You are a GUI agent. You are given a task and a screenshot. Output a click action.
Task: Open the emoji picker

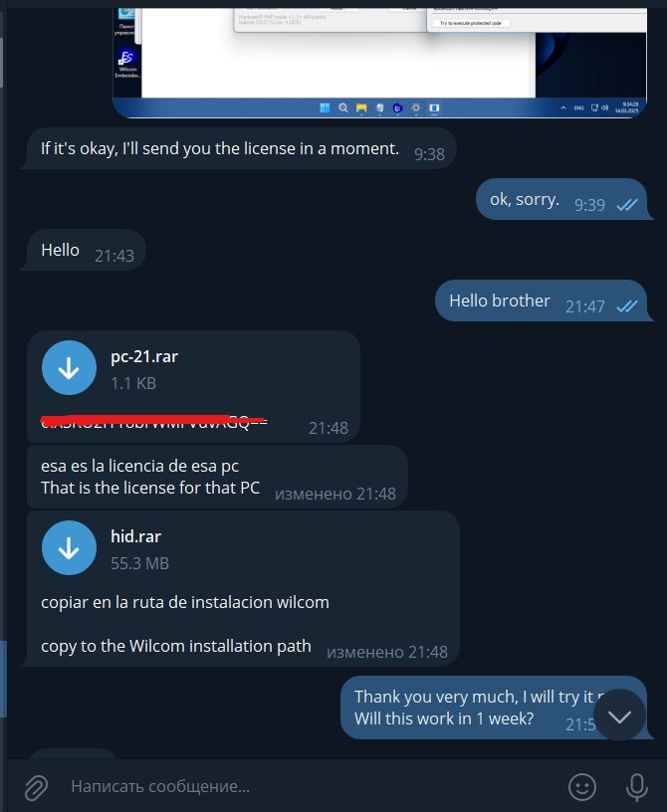582,787
